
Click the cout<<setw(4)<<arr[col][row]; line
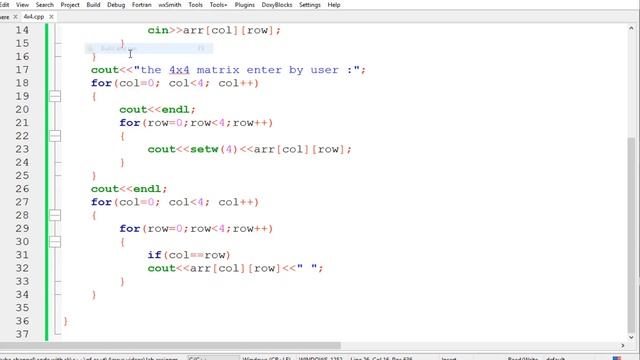coord(249,149)
